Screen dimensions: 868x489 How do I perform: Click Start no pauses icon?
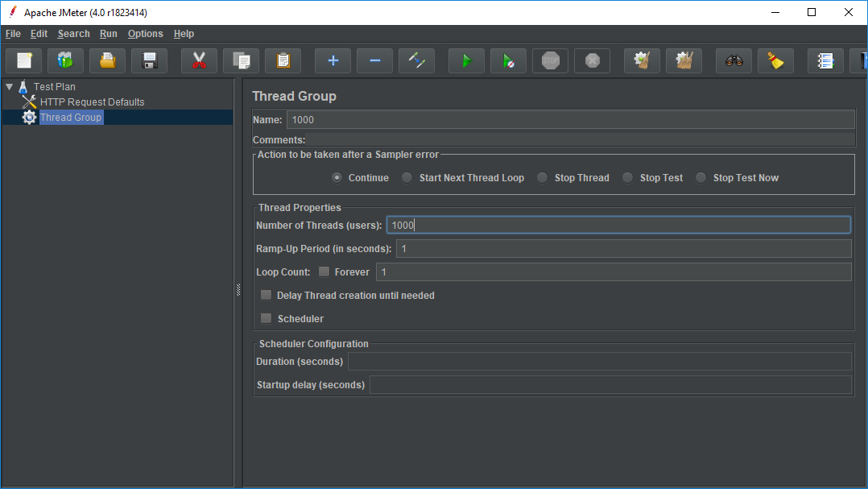click(508, 60)
